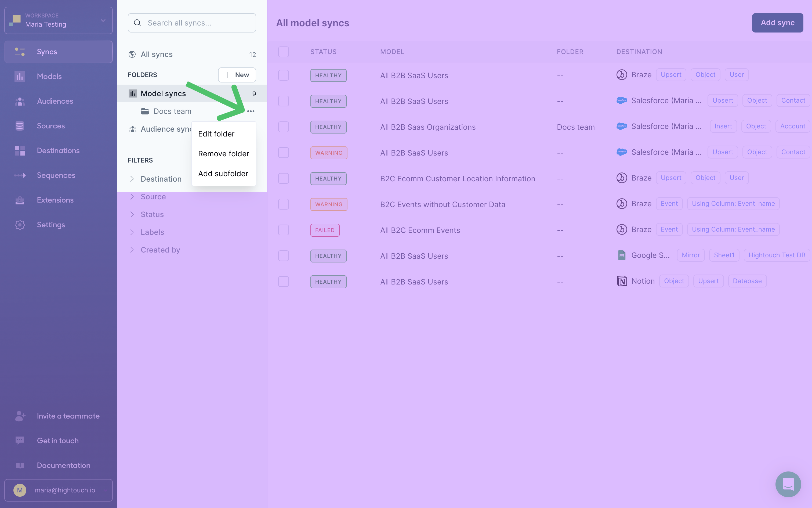This screenshot has width=812, height=508.
Task: Check the B2C Ecomm Customer Location row
Action: click(x=284, y=178)
